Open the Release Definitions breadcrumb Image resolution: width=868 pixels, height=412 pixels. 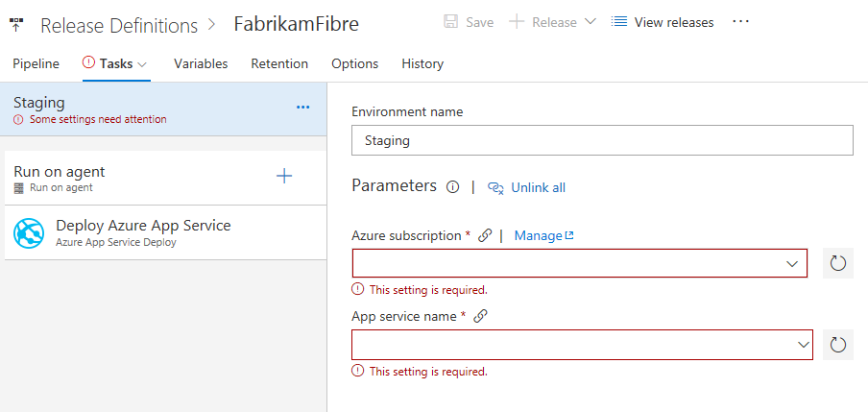pos(119,26)
